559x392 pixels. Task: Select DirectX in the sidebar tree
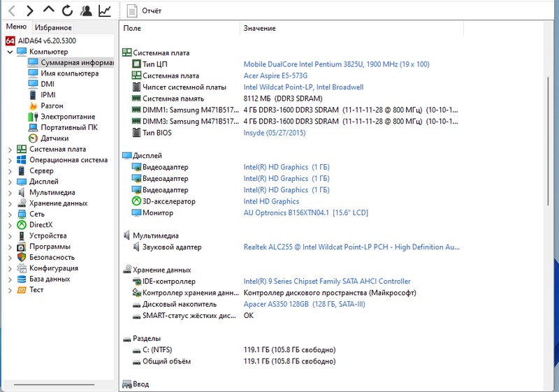(41, 225)
